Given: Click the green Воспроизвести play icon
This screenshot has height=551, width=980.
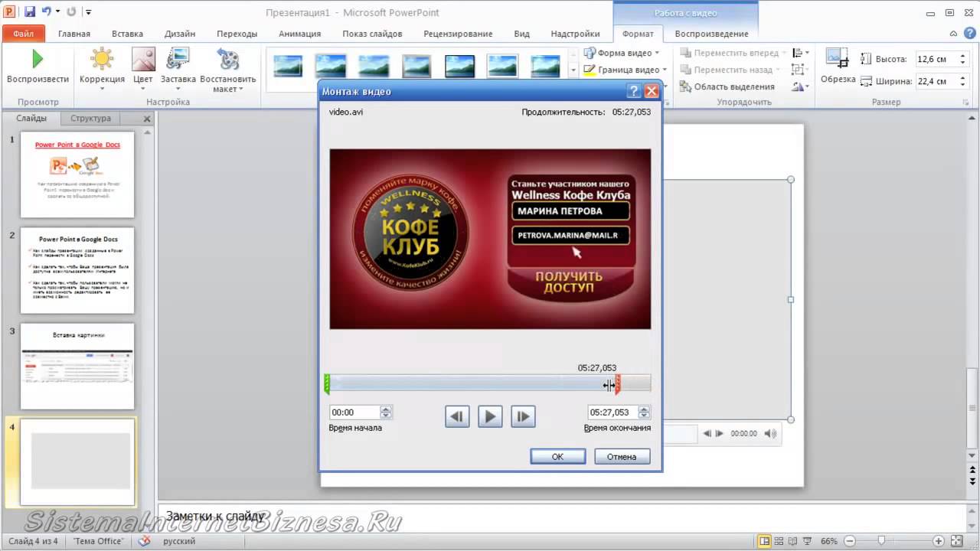Looking at the screenshot, I should 38,59.
